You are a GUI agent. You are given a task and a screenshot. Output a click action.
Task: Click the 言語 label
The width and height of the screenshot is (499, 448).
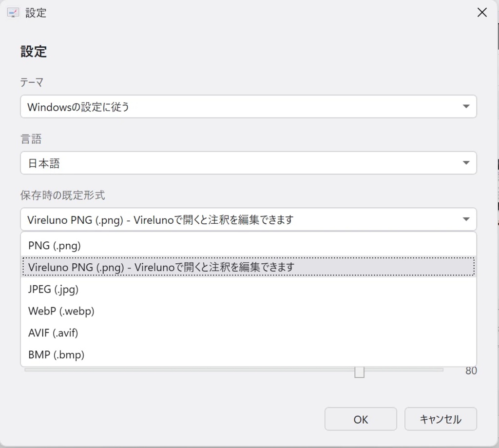[x=31, y=139]
